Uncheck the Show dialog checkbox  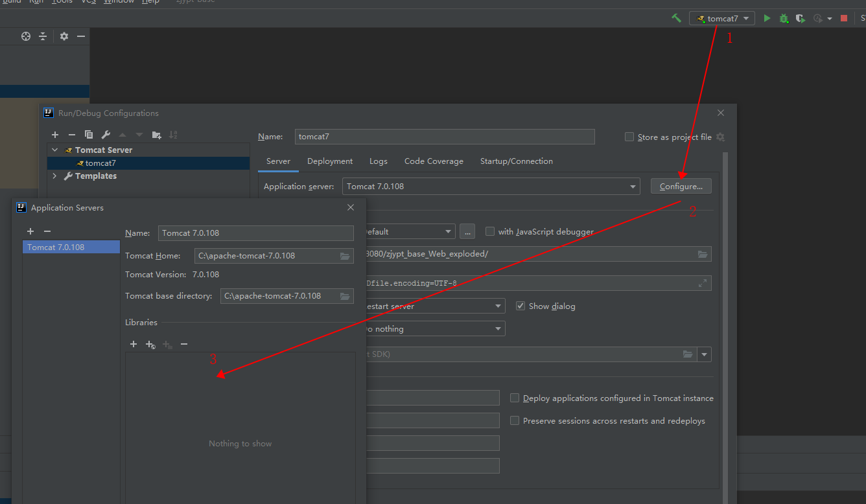[521, 306]
